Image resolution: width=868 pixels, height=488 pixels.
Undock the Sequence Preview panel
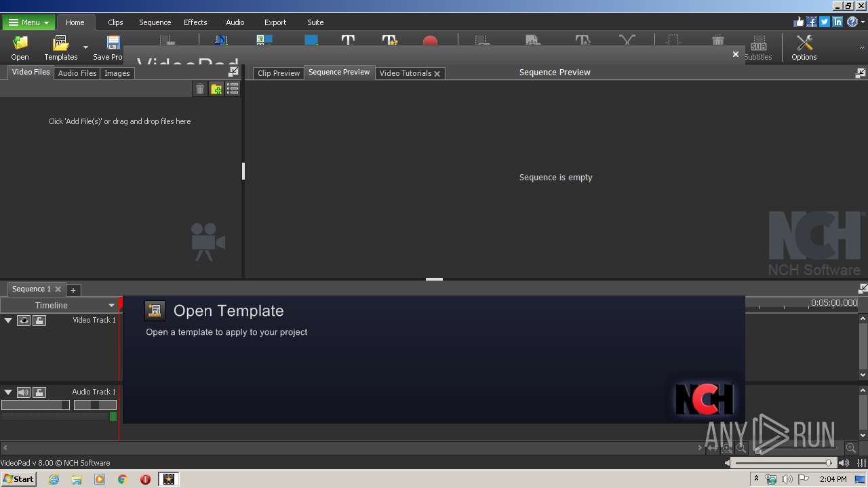coord(861,73)
